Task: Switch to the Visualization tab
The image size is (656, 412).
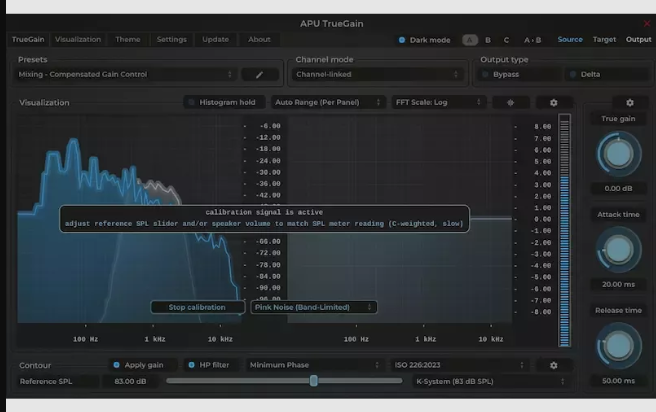Action: coord(78,39)
